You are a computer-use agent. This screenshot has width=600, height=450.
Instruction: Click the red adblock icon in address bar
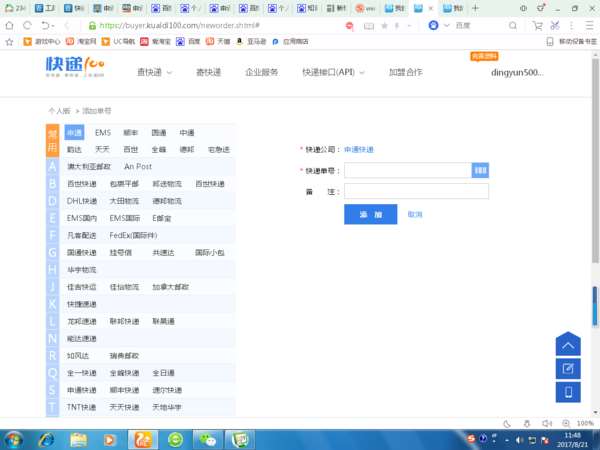(349, 26)
